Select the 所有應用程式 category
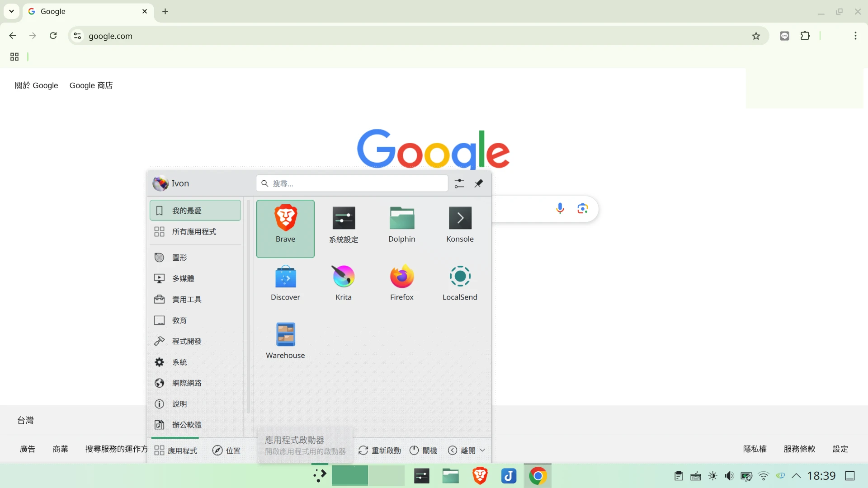868x488 pixels. click(x=194, y=232)
